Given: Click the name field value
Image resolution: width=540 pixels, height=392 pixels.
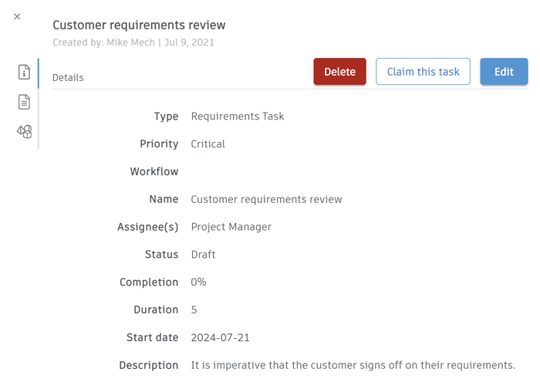Looking at the screenshot, I should 266,199.
